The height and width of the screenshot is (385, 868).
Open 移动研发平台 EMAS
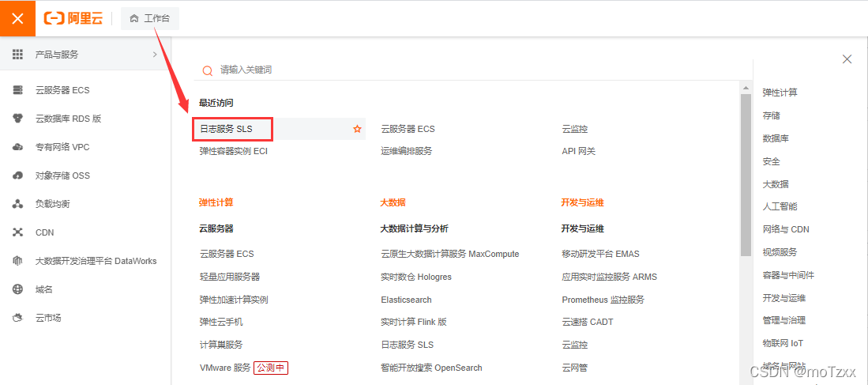600,254
